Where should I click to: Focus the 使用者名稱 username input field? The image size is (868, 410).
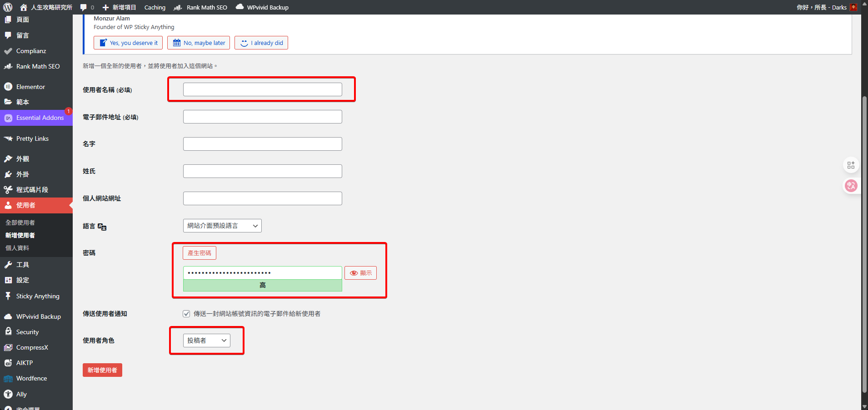(262, 89)
